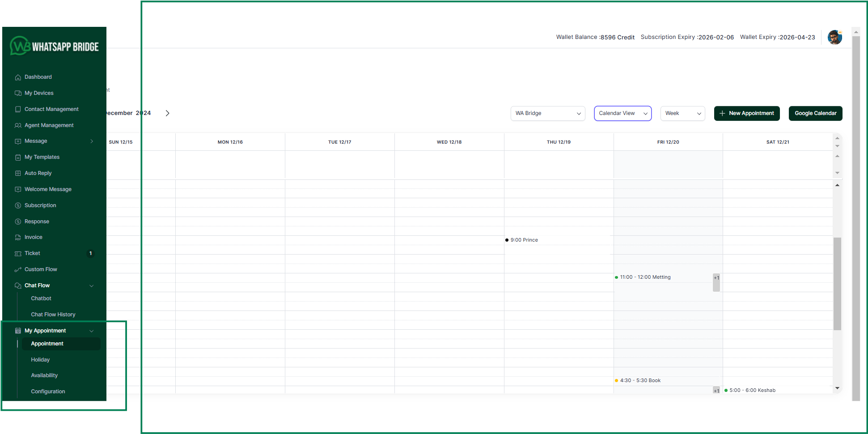Open My Templates menu item
Viewport: 868px width, 434px height.
(x=42, y=157)
